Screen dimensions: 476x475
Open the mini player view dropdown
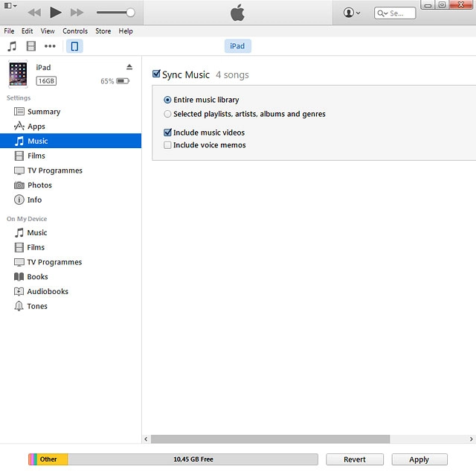coord(10,5)
